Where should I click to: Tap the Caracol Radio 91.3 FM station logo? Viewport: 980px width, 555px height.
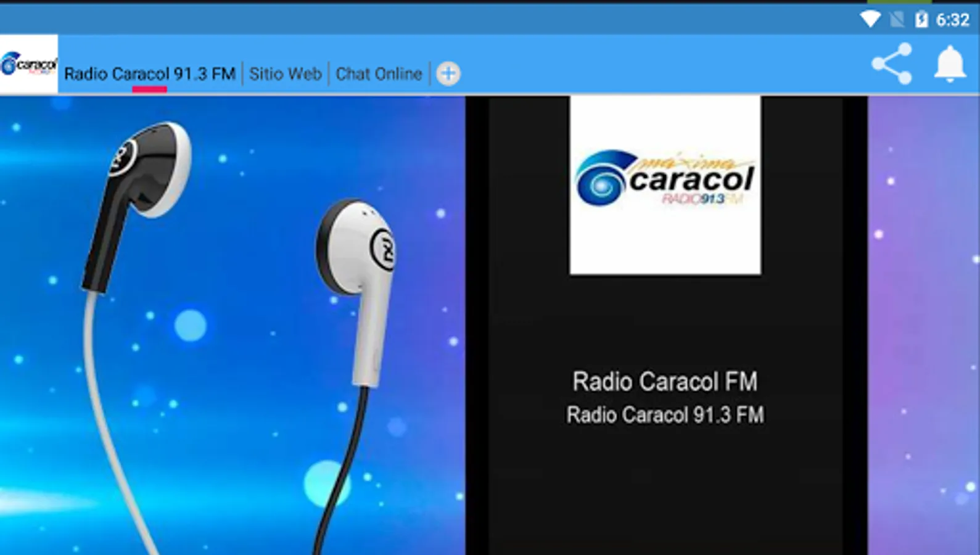point(665,185)
